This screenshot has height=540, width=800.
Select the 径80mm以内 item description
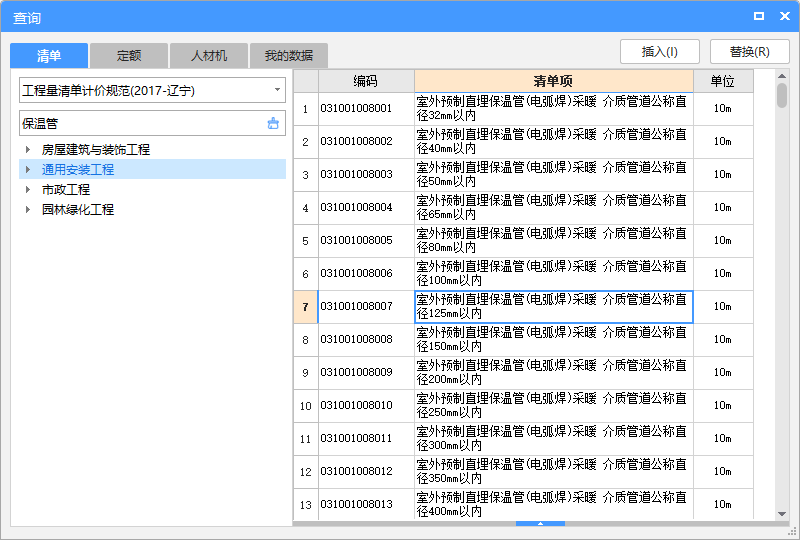[x=554, y=240]
